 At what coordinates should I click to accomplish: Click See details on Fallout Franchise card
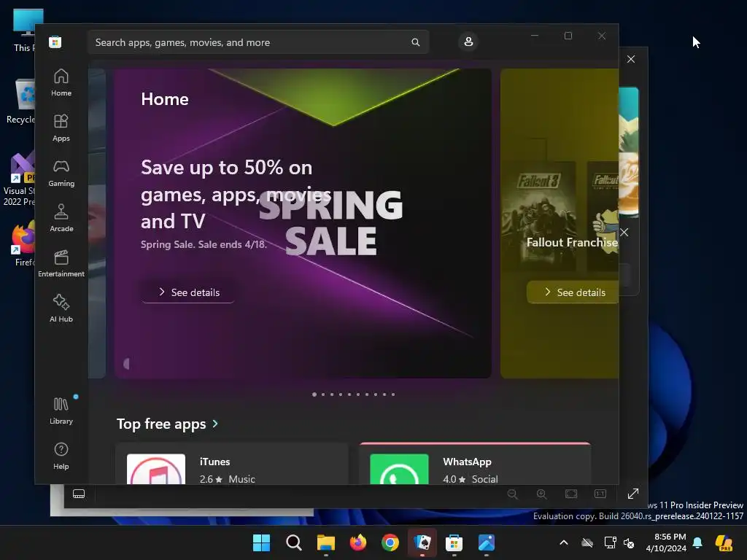pos(573,292)
